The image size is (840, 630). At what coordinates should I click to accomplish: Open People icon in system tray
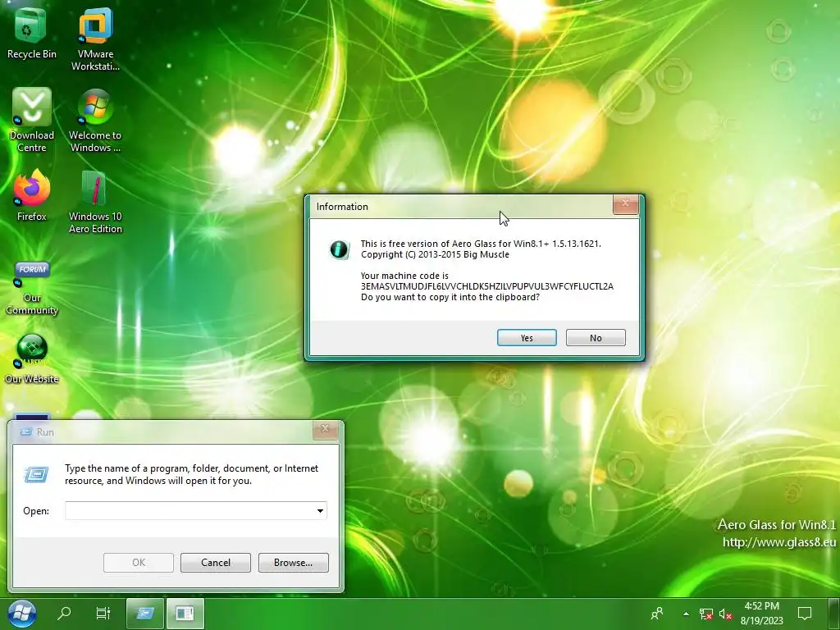click(657, 614)
